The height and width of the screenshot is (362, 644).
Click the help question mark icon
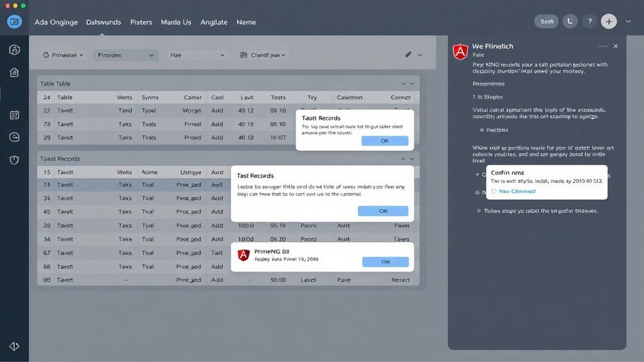click(590, 21)
